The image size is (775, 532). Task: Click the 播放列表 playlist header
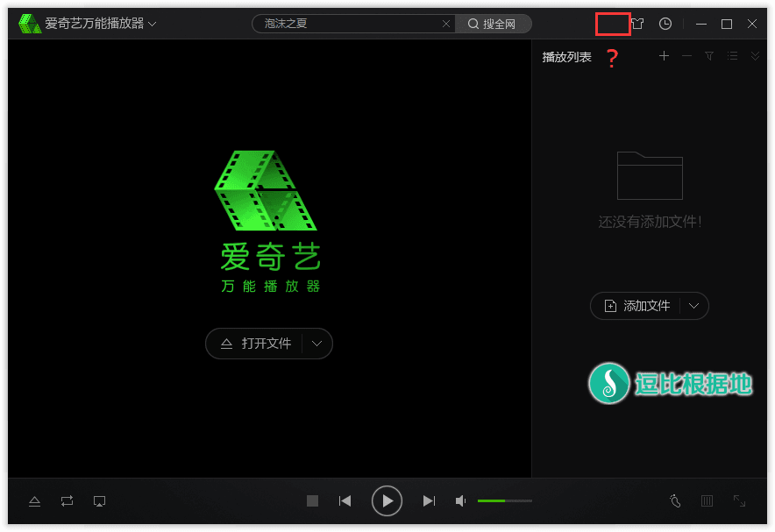click(566, 57)
